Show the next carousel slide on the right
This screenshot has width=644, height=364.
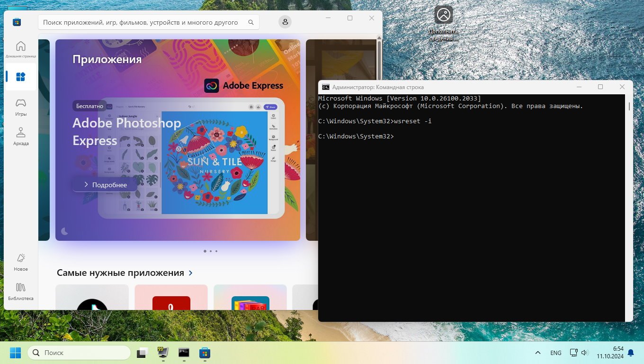[312, 140]
